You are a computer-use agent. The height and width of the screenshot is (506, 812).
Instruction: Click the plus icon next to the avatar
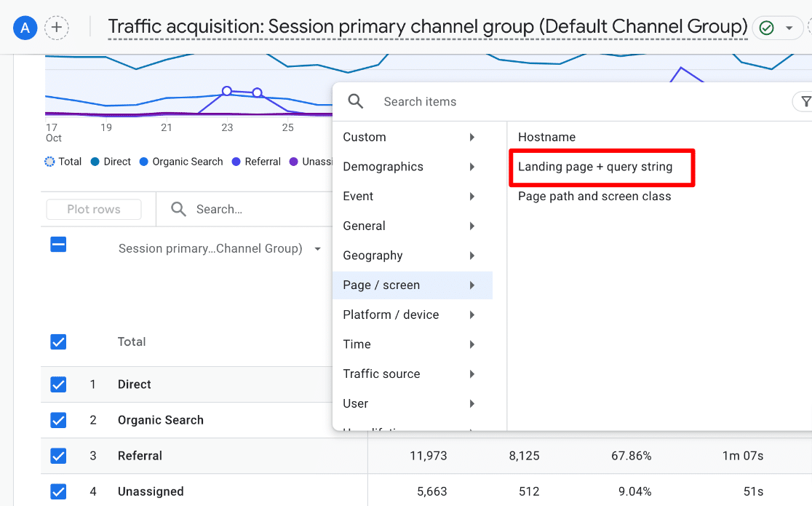click(x=56, y=27)
